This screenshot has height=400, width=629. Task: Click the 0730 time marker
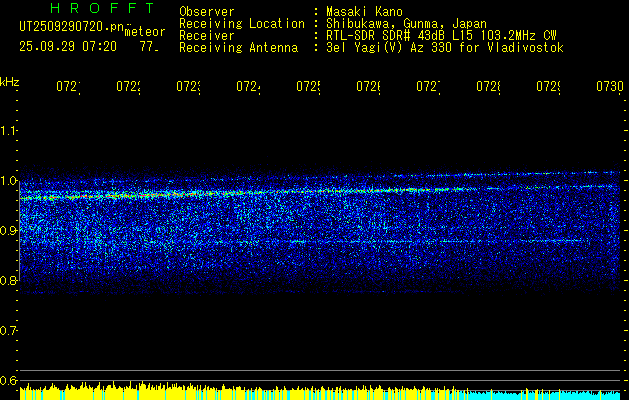point(609,87)
